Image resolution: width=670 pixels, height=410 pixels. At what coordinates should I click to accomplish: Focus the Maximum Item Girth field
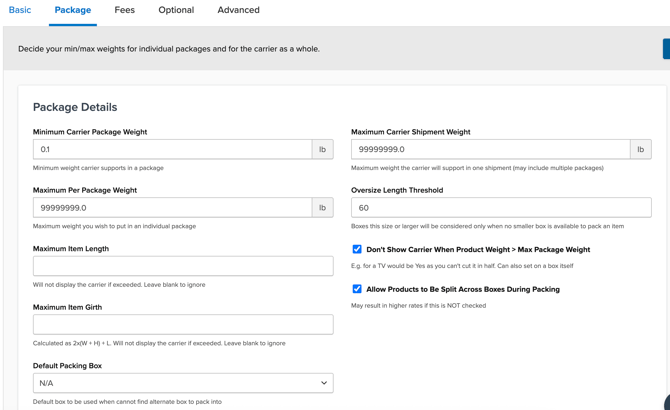(x=183, y=325)
